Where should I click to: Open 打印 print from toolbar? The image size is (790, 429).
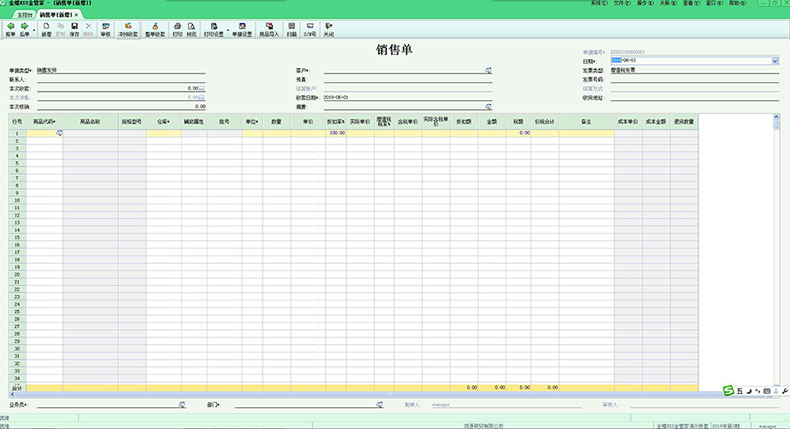point(177,26)
